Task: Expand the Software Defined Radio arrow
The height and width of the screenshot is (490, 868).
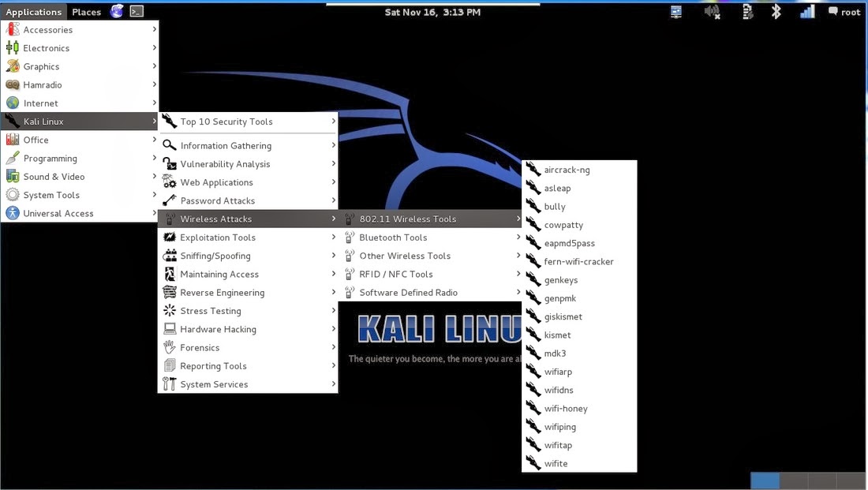Action: coord(518,292)
